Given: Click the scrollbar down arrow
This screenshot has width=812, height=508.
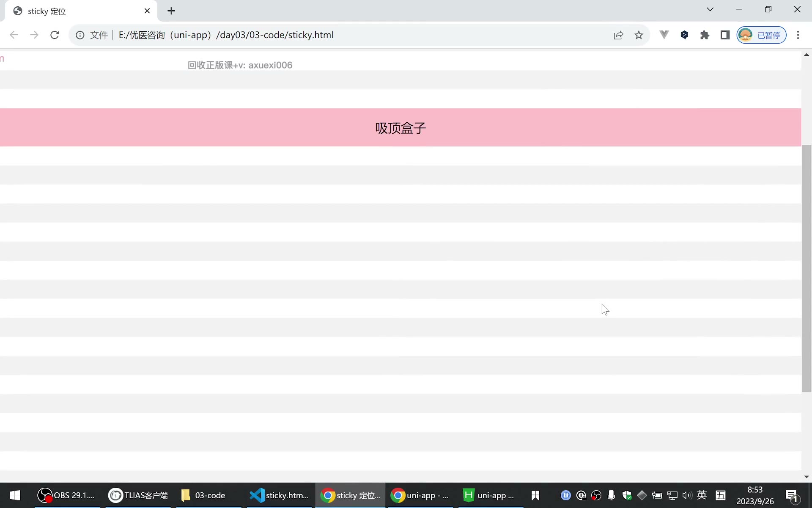Looking at the screenshot, I should point(807,477).
